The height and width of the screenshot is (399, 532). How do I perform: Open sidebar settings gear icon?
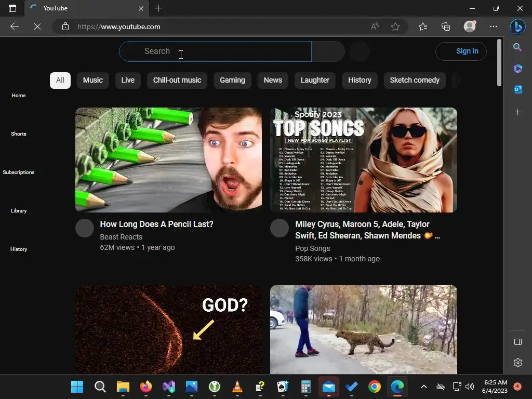click(x=518, y=363)
